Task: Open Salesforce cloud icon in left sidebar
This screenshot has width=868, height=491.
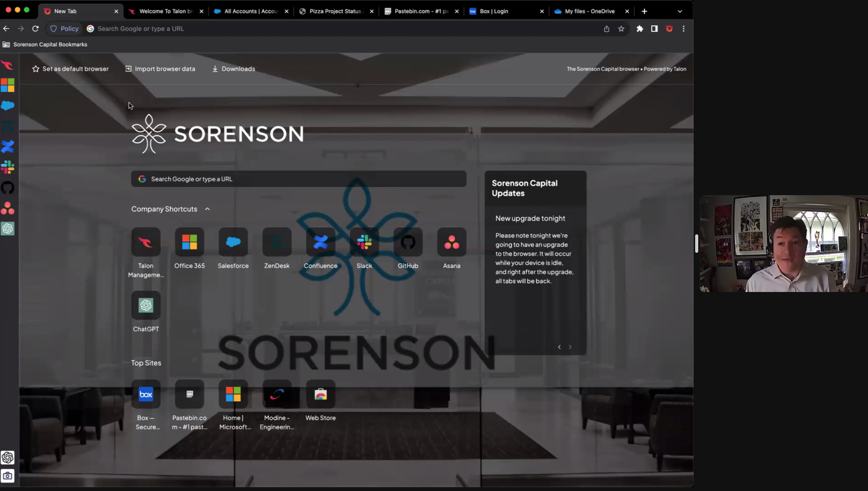Action: click(x=7, y=105)
